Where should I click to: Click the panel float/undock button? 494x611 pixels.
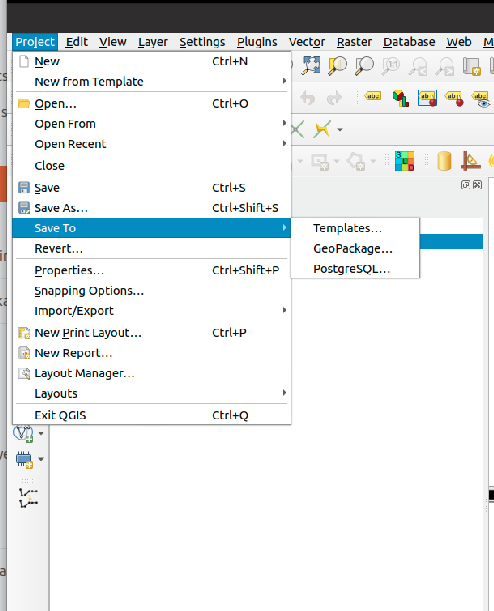pos(465,185)
